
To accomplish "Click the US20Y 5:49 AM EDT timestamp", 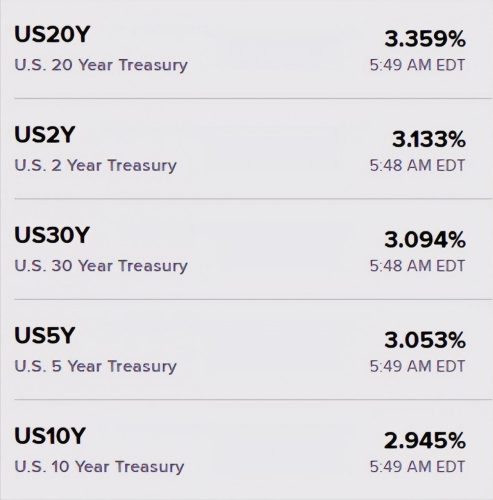I will pyautogui.click(x=417, y=65).
